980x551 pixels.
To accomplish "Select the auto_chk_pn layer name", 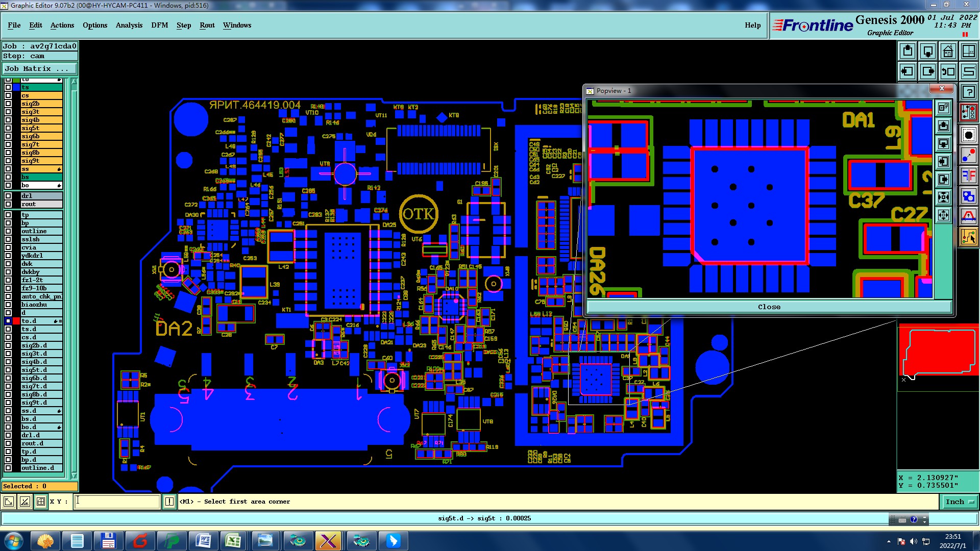I will 41,296.
